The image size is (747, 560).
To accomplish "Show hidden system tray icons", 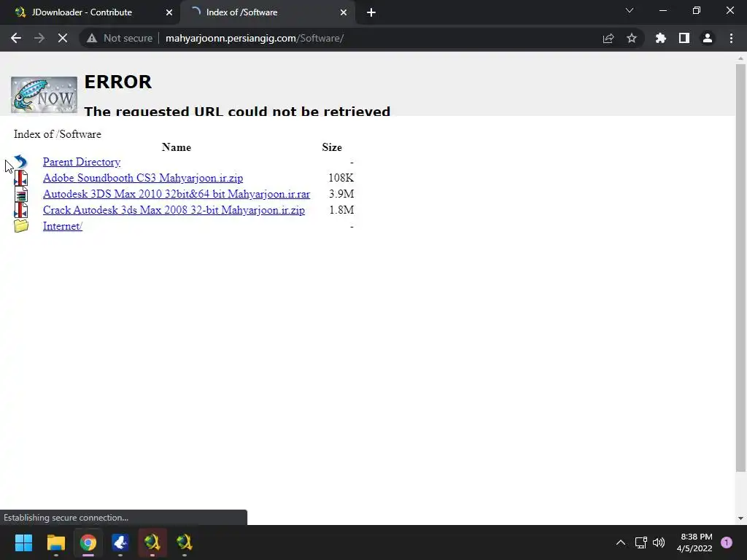I will pyautogui.click(x=621, y=542).
